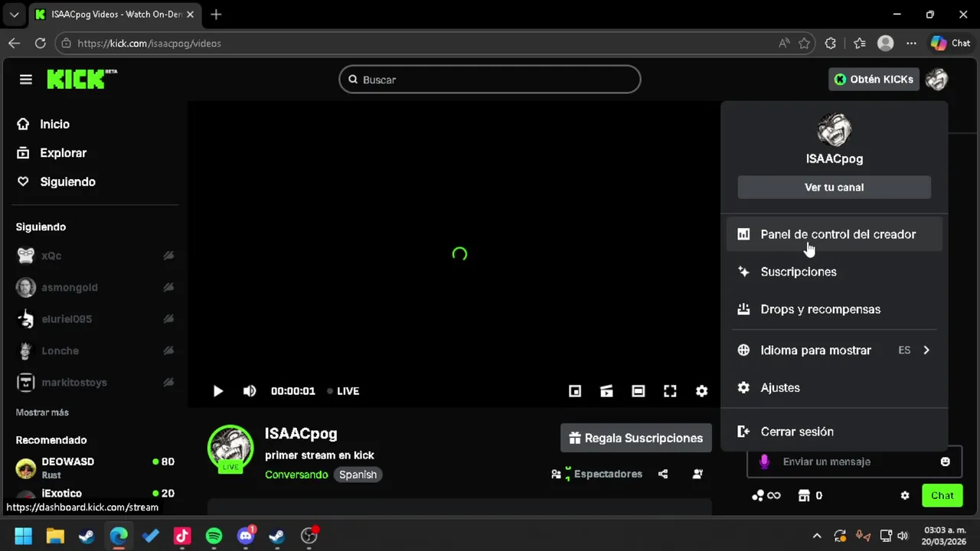Open DEOWASD recommended channel
This screenshot has height=551, width=980.
pos(95,468)
